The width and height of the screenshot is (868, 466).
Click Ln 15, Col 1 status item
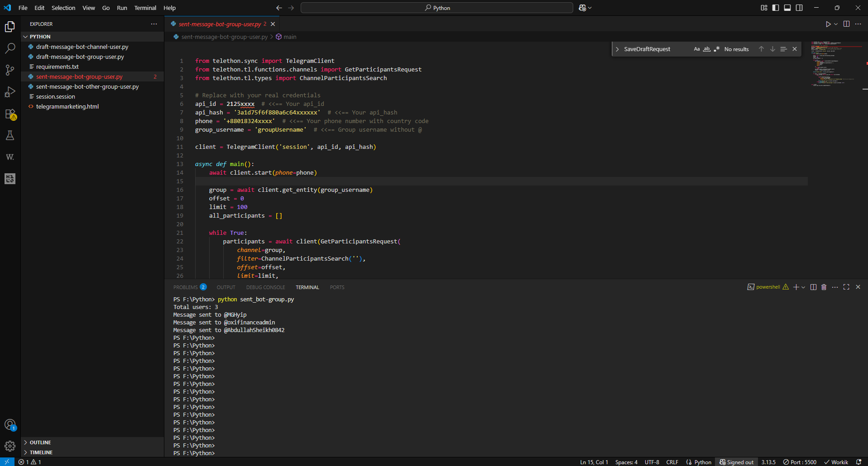(x=594, y=462)
